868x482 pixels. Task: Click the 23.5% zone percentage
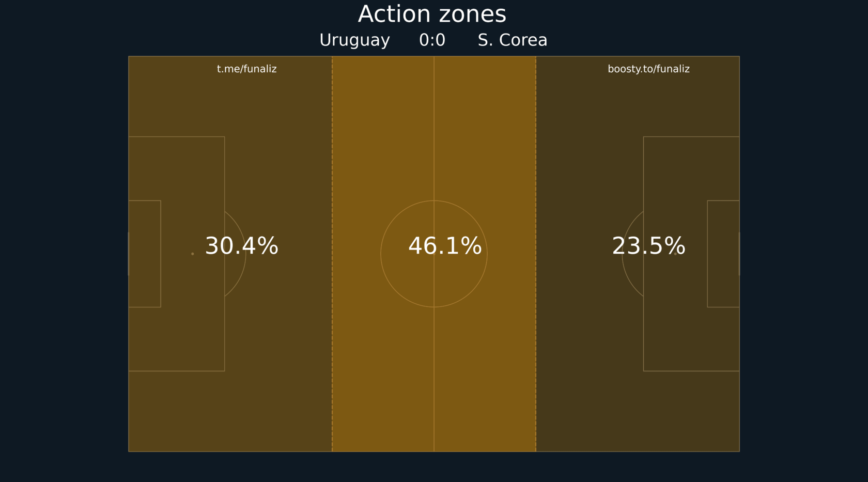[648, 246]
